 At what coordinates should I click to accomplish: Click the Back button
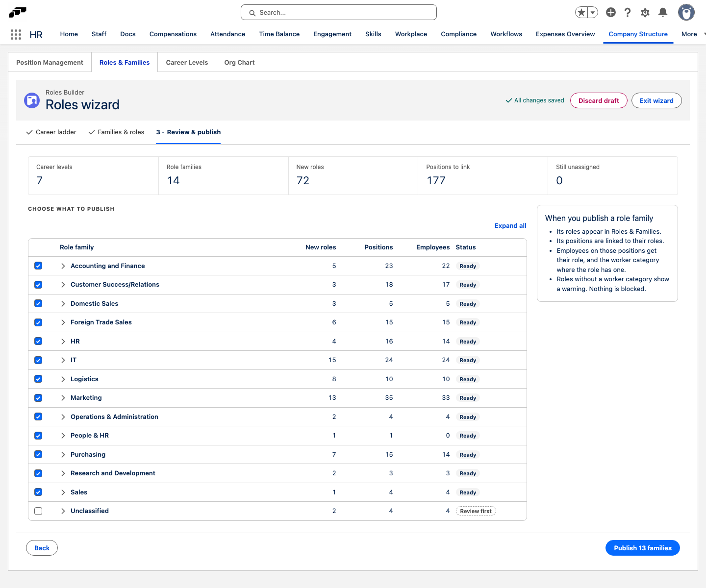tap(42, 548)
